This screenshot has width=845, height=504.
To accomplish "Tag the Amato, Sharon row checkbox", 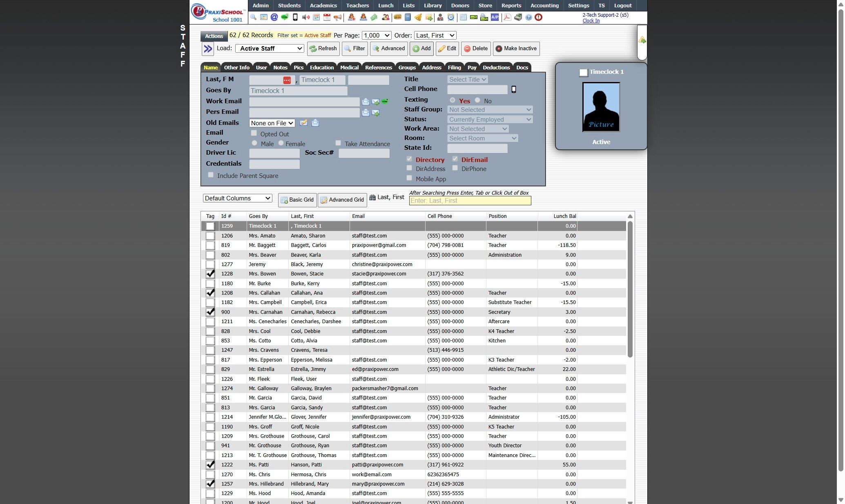I will pos(210,236).
